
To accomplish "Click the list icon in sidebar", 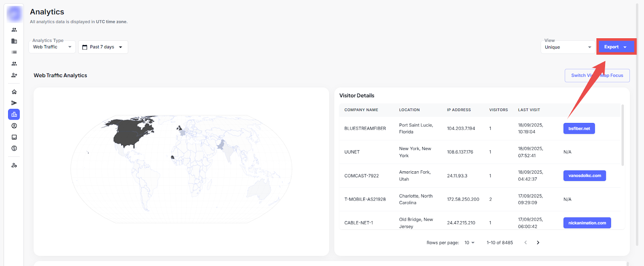I will (14, 52).
